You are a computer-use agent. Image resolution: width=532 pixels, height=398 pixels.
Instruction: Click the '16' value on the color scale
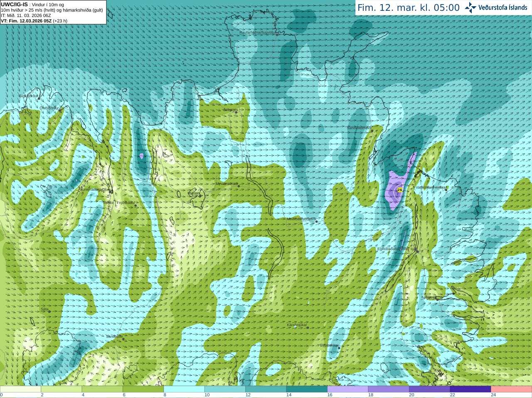[330, 395]
